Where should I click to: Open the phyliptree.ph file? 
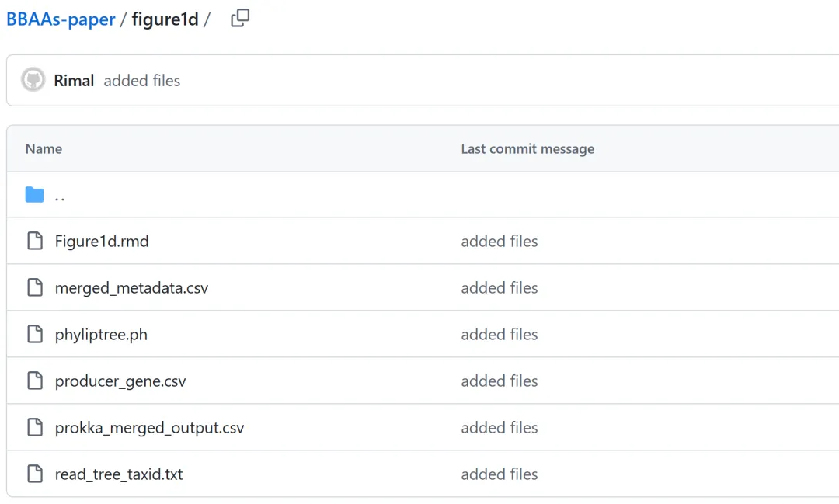[x=101, y=335]
